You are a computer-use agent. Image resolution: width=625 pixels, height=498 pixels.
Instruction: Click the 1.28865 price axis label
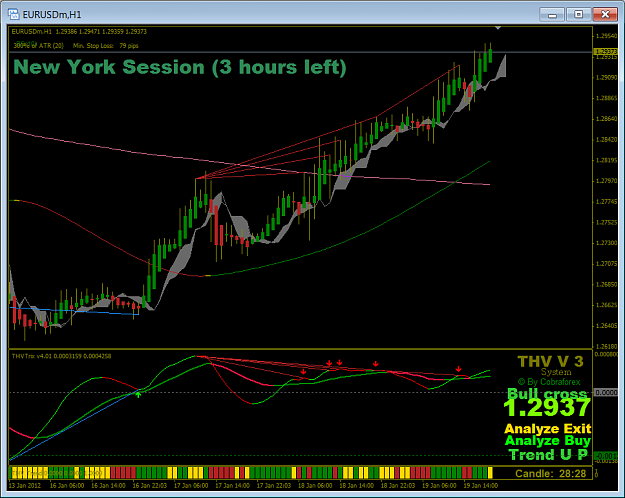click(606, 98)
